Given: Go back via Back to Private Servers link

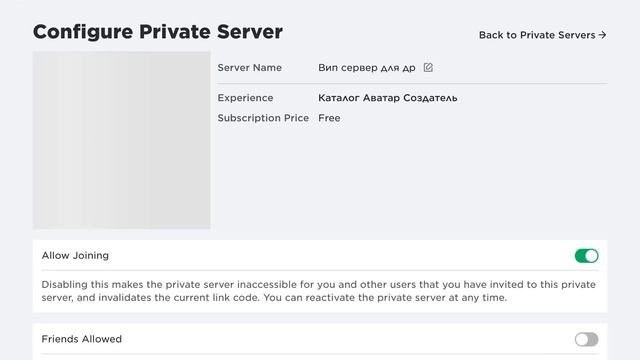Looking at the screenshot, I should click(542, 35).
